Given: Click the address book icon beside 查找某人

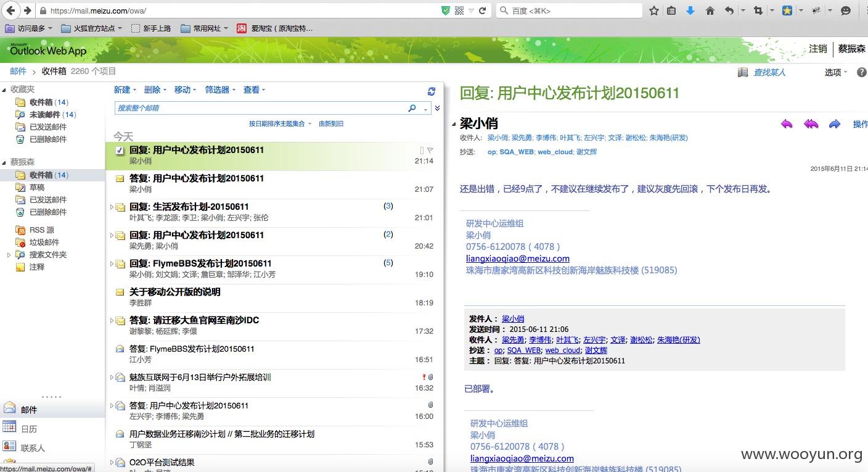Looking at the screenshot, I should tap(743, 72).
